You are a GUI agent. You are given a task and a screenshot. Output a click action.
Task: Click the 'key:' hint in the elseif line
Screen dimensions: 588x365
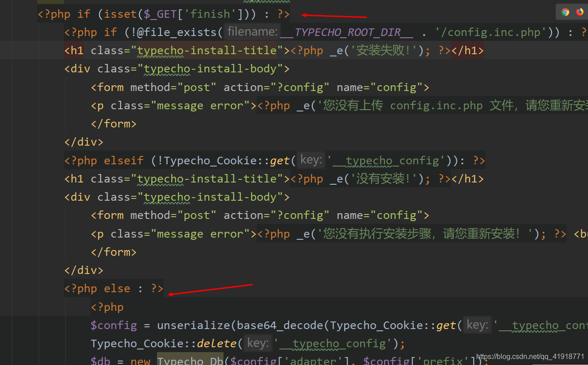(x=311, y=160)
